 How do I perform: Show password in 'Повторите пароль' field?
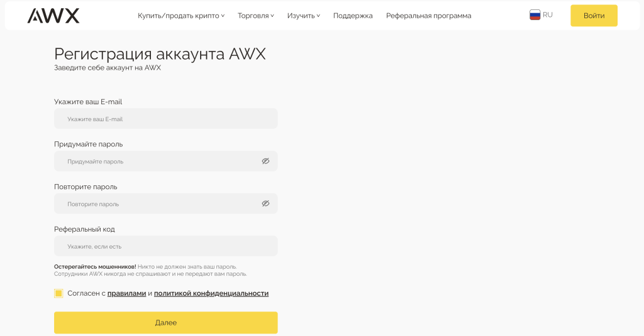pos(266,203)
